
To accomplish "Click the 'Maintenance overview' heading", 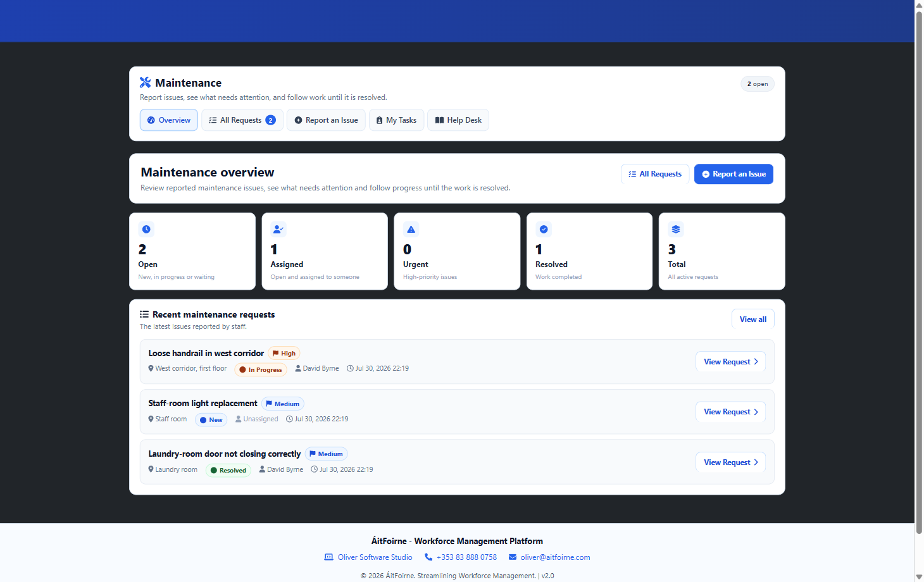I will pyautogui.click(x=208, y=172).
